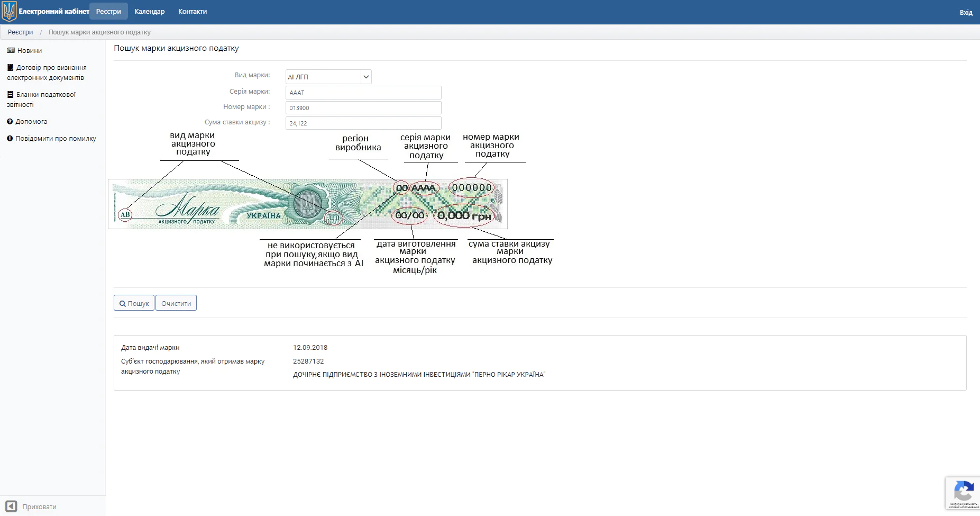Click the Серія марки input field
The width and height of the screenshot is (980, 516).
(x=363, y=92)
